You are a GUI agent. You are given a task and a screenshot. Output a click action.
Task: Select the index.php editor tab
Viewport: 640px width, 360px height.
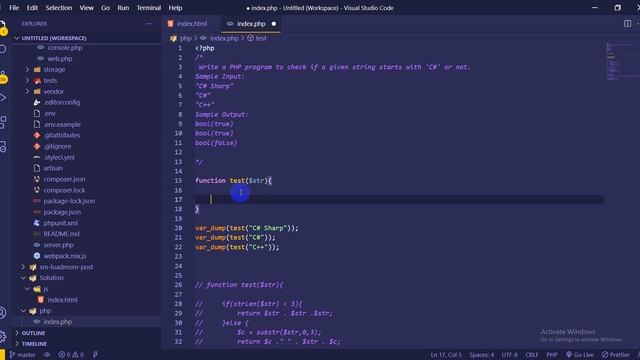coord(251,24)
